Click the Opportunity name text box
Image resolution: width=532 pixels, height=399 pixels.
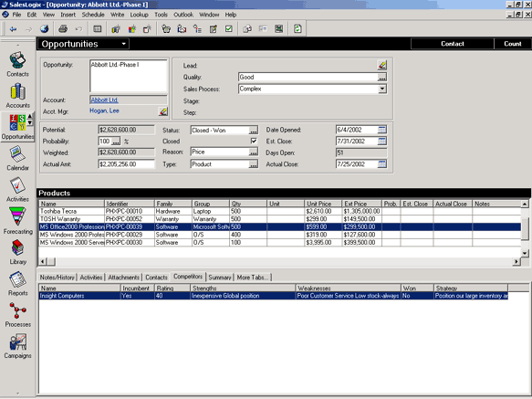[x=129, y=76]
